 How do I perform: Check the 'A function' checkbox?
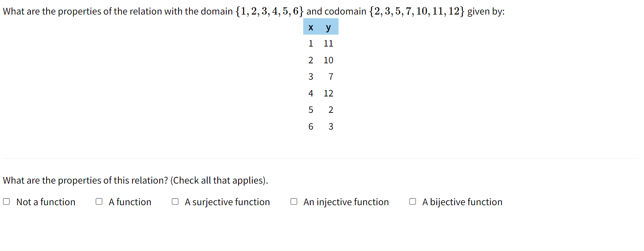pos(99,201)
